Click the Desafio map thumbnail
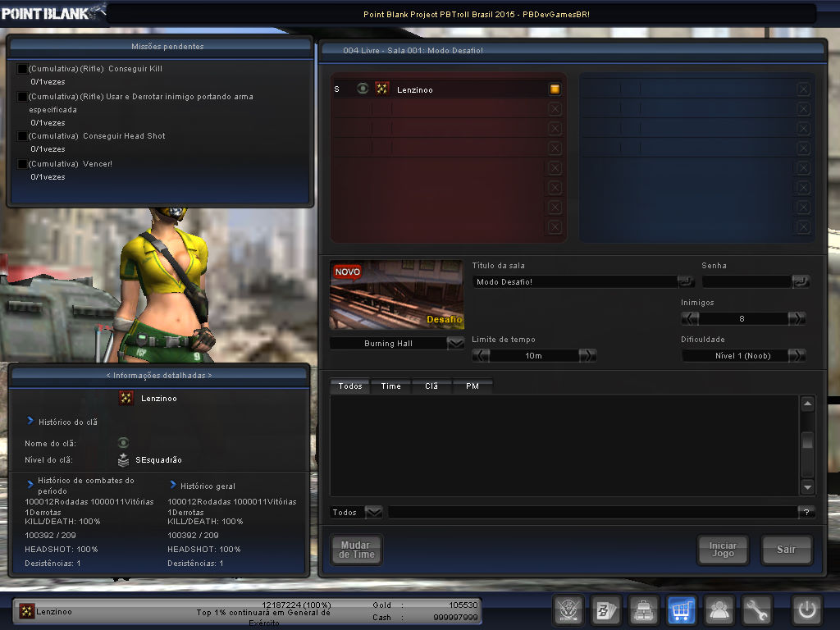The height and width of the screenshot is (630, 840). (396, 294)
